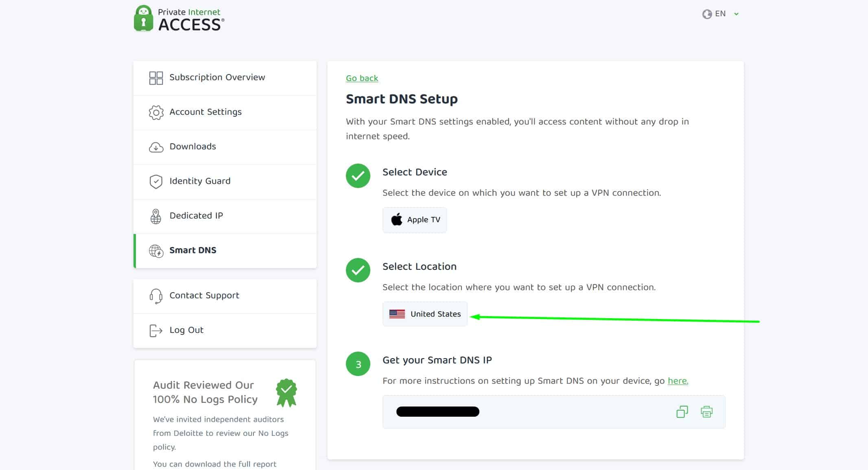Screen dimensions: 868x470
Task: Click the US flag icon
Action: [397, 314]
